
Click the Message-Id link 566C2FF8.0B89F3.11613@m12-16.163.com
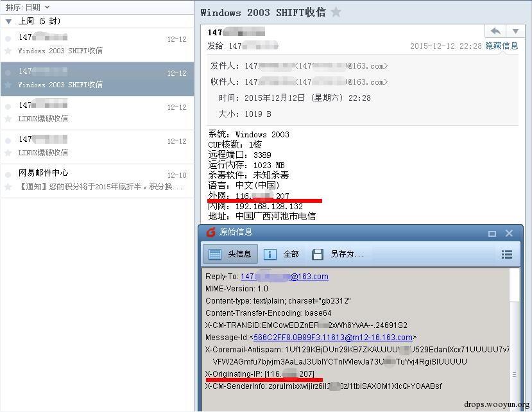pos(333,338)
